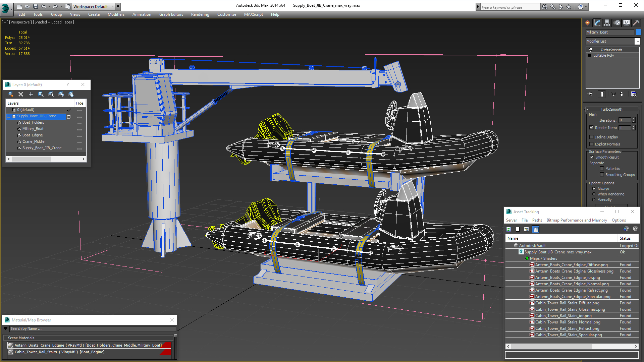Click the Hide column header in Layer dialog
This screenshot has height=362, width=644.
pyautogui.click(x=80, y=103)
